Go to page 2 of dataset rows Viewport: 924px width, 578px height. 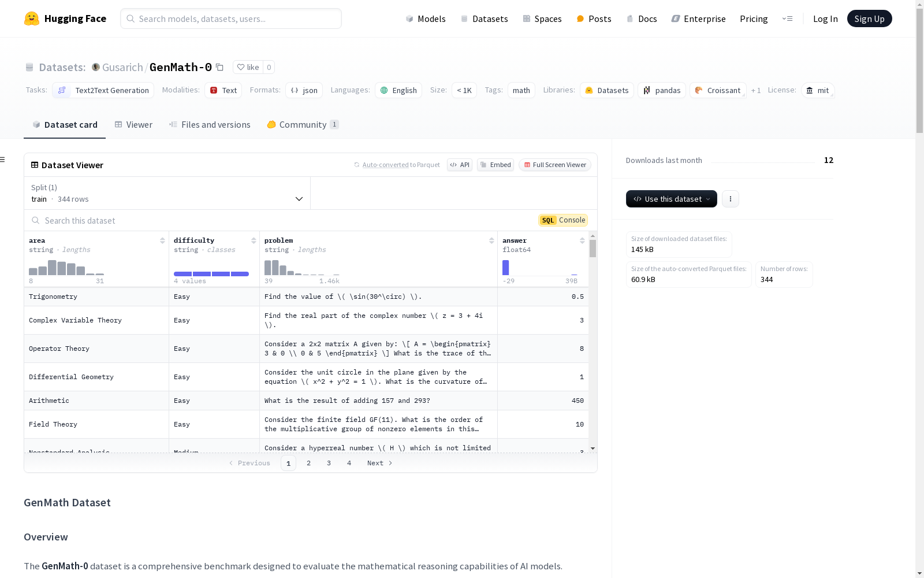tap(309, 463)
